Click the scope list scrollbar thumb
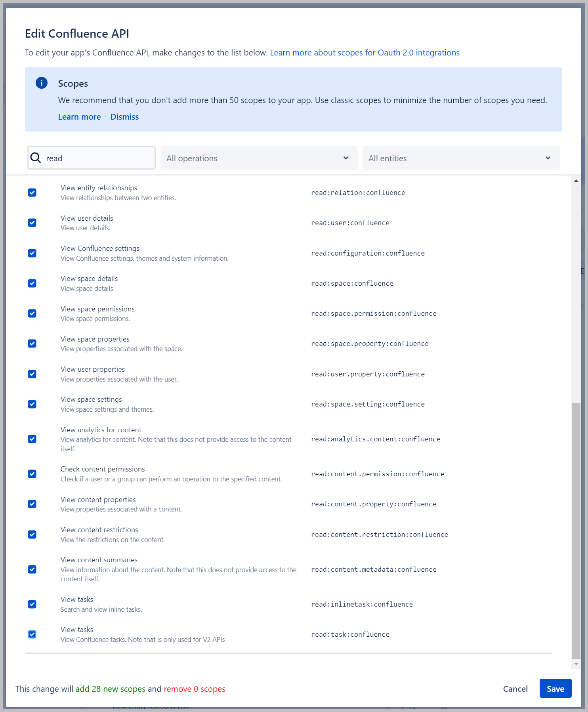The image size is (588, 712). click(576, 531)
